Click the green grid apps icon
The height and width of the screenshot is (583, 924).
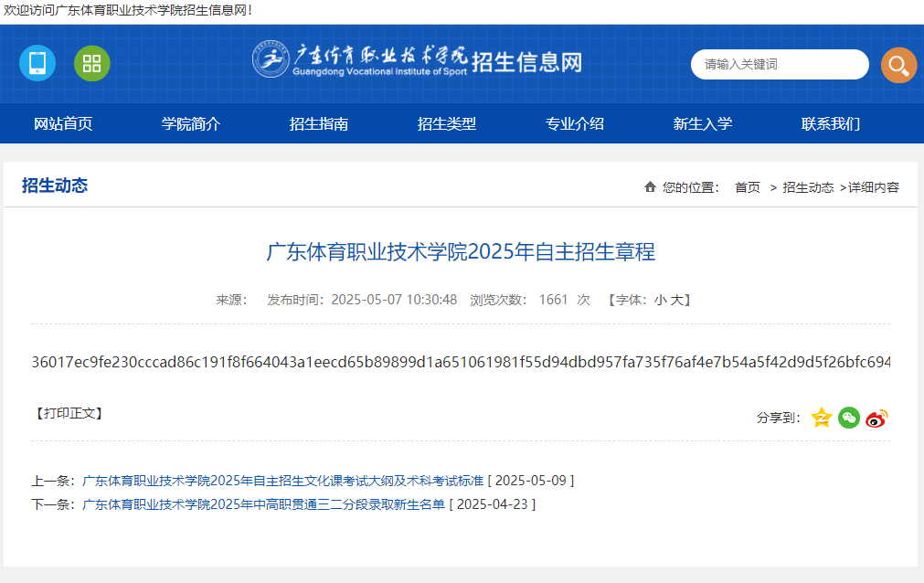(91, 64)
